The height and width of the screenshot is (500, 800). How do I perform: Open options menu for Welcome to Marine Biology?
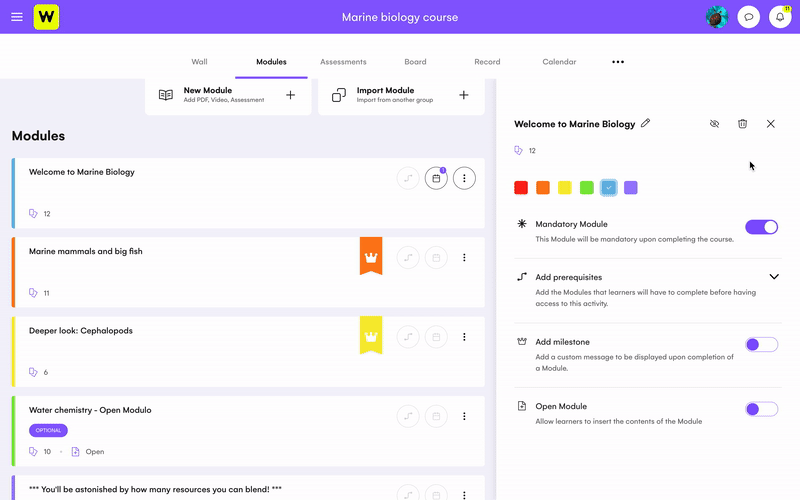464,179
